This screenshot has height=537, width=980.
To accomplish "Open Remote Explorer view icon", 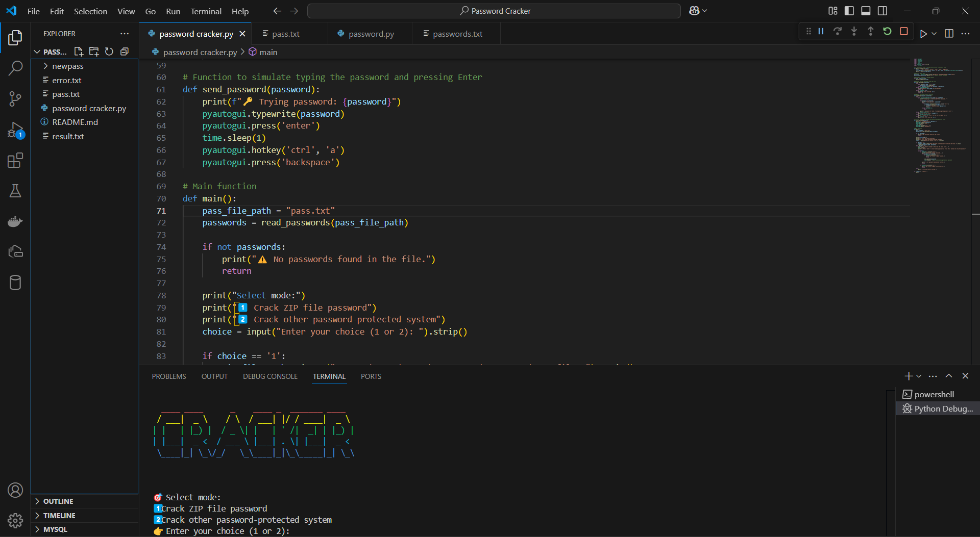I will pyautogui.click(x=15, y=251).
